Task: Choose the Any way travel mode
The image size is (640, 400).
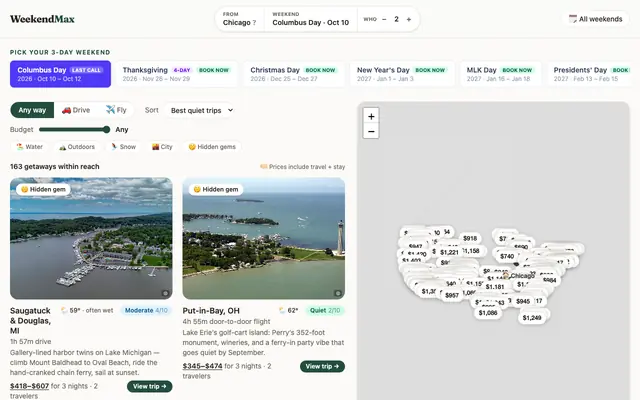Action: tap(32, 110)
